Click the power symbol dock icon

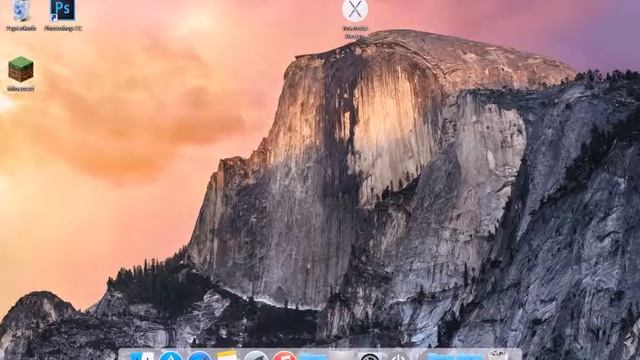click(x=398, y=357)
